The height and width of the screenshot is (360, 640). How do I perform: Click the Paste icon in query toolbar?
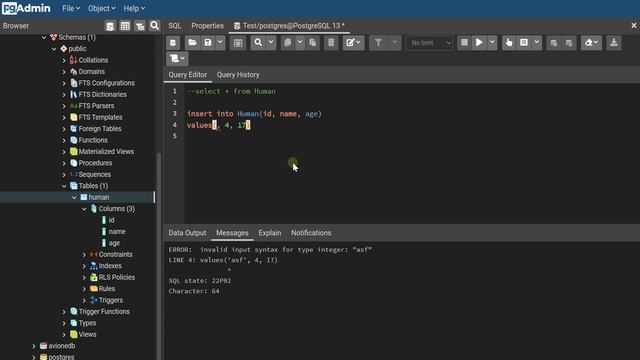[x=313, y=43]
